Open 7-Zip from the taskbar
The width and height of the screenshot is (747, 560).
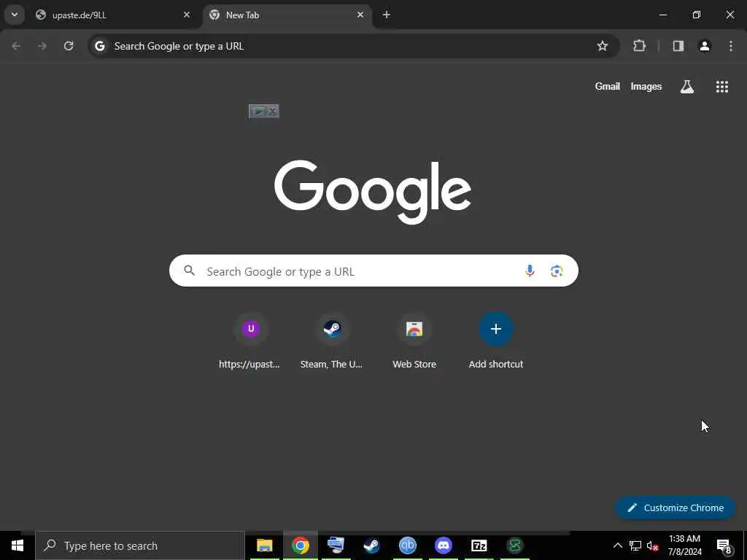[479, 545]
